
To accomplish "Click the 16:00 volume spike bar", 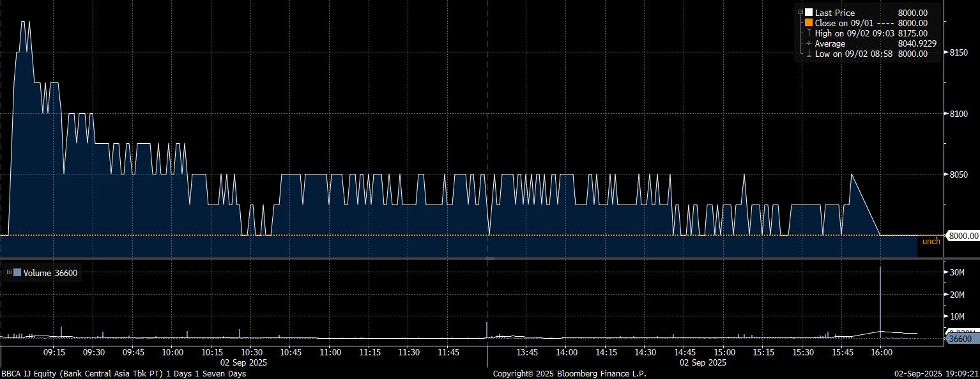I will coord(880,300).
